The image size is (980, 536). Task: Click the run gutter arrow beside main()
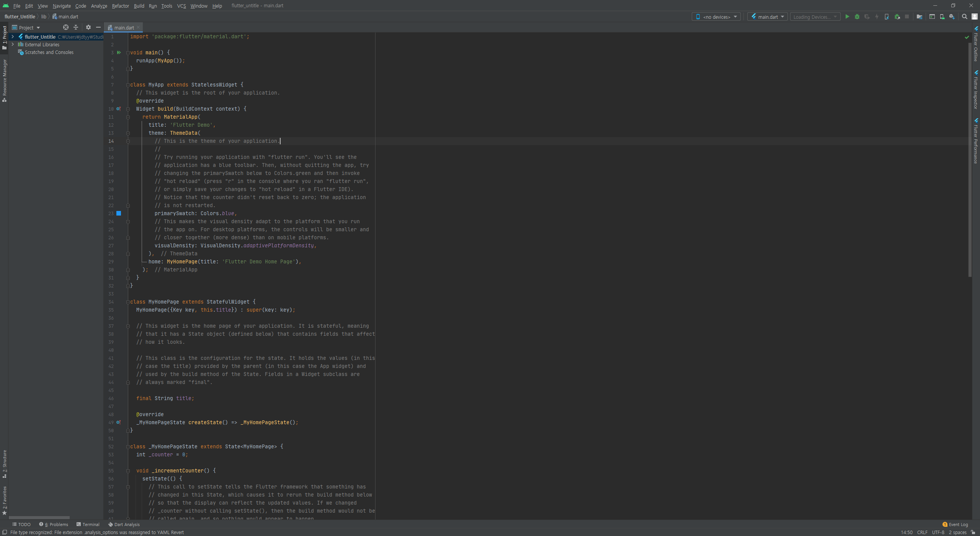[119, 52]
